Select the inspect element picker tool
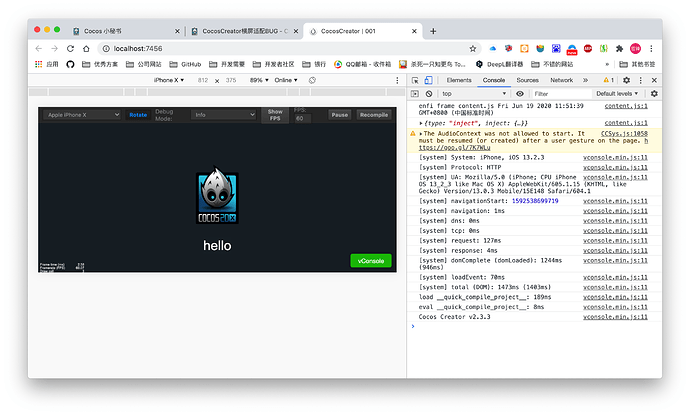Screen dimensions: 690x415 pyautogui.click(x=415, y=80)
